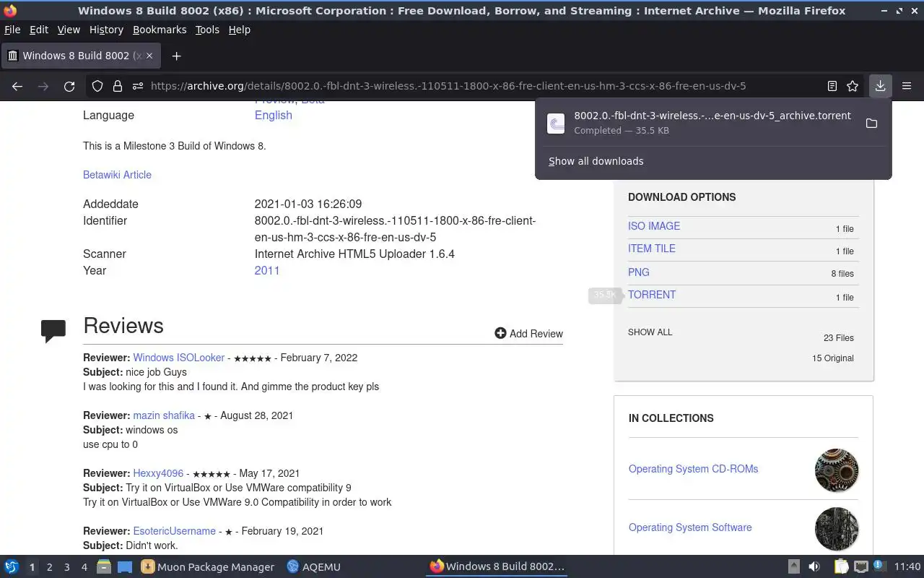Bookmark this page with the star
The width and height of the screenshot is (924, 578).
coord(853,86)
